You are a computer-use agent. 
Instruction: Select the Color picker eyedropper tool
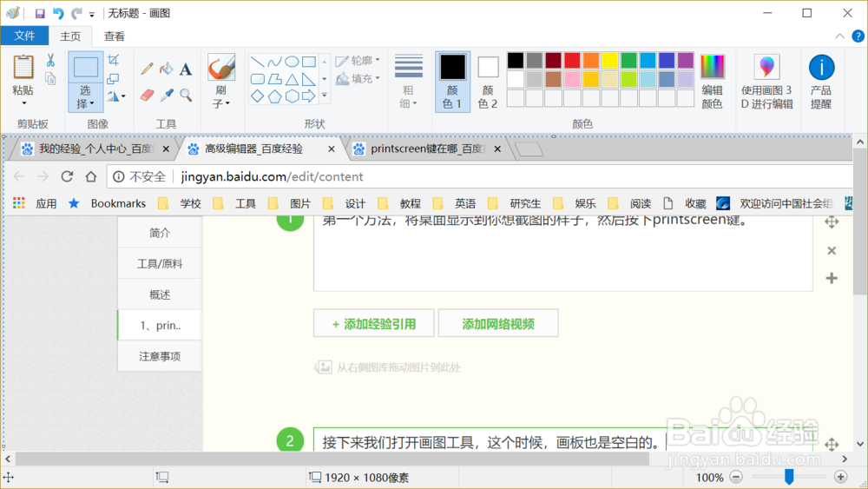tap(166, 95)
